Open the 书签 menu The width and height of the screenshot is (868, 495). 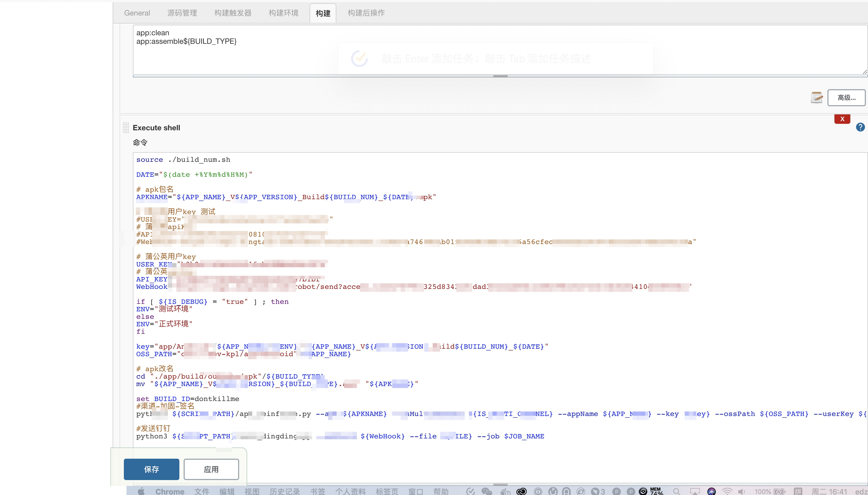[x=317, y=492]
